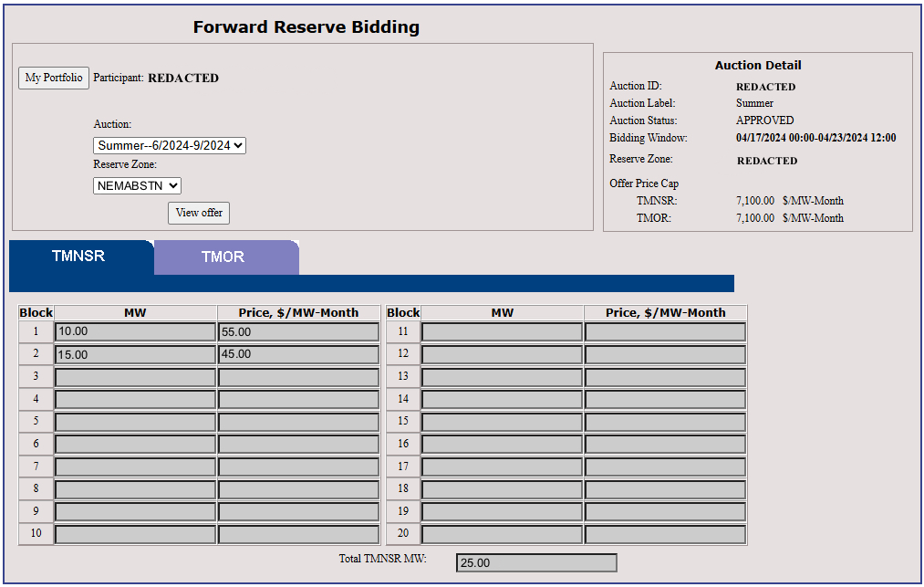Focus the Block 7 MW field
924x587 pixels.
(x=135, y=466)
